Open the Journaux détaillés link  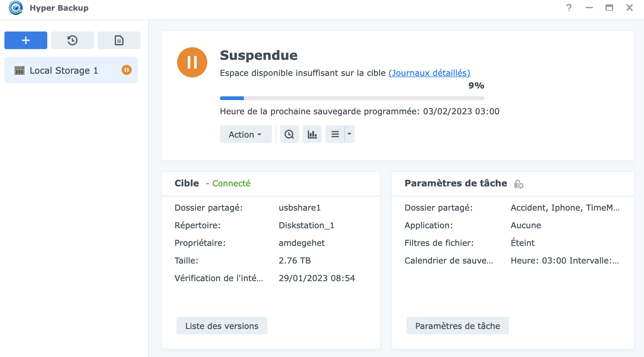429,73
